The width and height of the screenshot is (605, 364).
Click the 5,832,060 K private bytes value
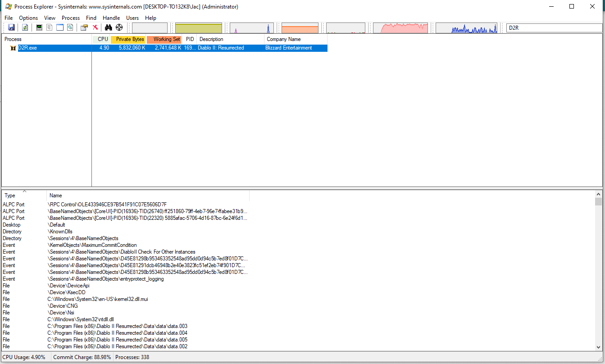pos(132,48)
